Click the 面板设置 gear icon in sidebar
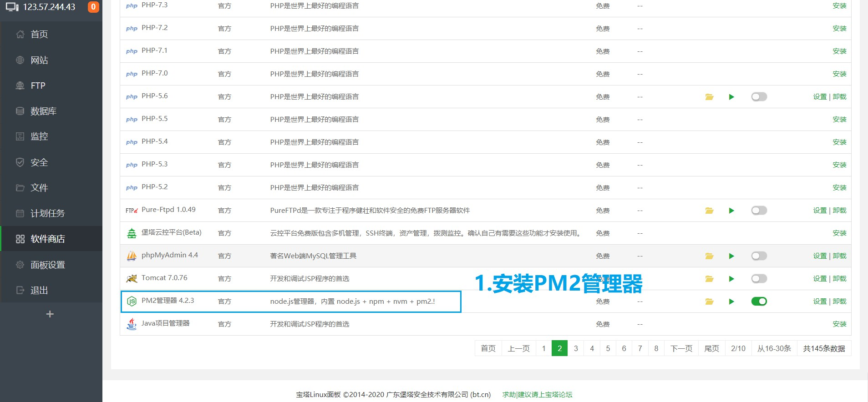 click(x=20, y=265)
